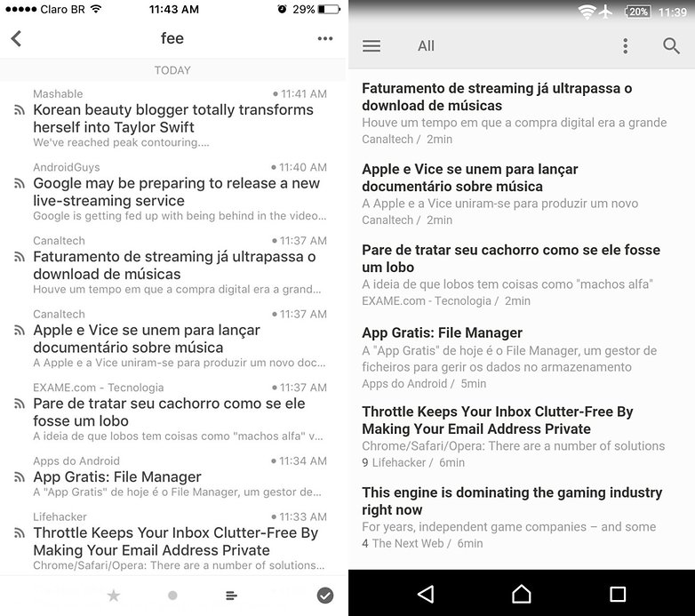Tap RSS icon beside Faturamento de streaming left article
Screen dimensions: 695x616
point(19,257)
